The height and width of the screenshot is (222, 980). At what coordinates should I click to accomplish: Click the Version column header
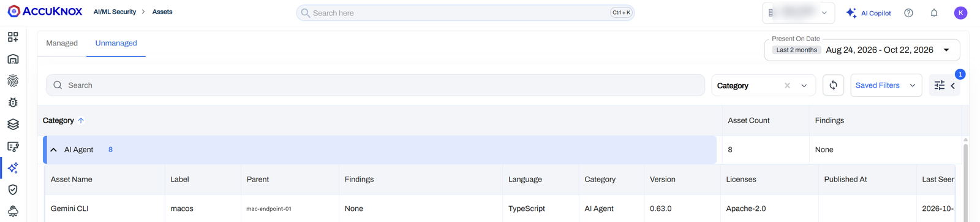[x=663, y=179]
